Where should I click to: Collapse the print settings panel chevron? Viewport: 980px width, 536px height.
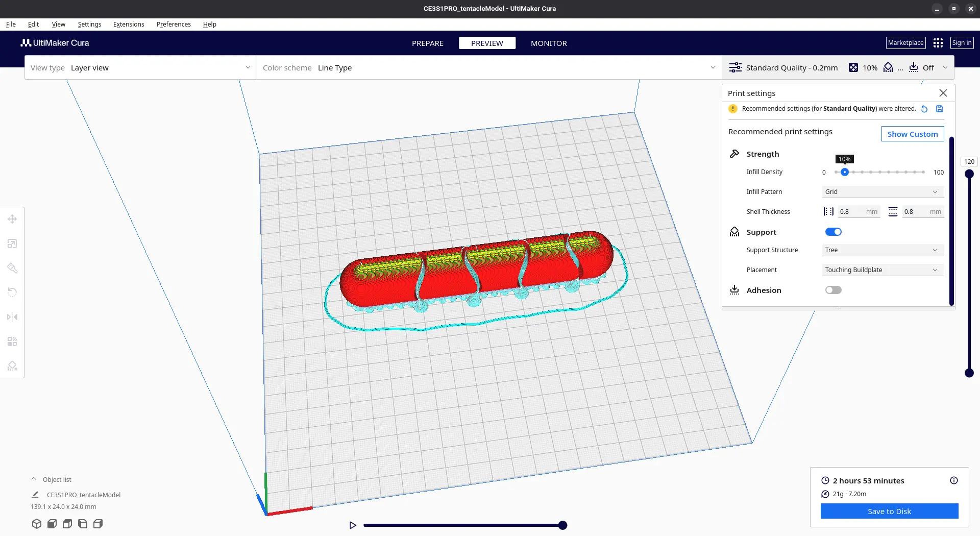coord(945,67)
